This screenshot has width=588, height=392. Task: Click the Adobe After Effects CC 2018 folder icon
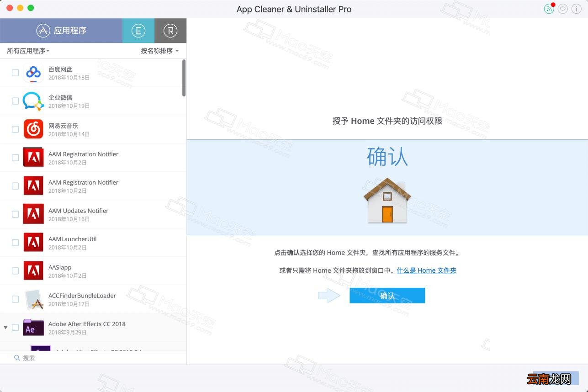(33, 328)
